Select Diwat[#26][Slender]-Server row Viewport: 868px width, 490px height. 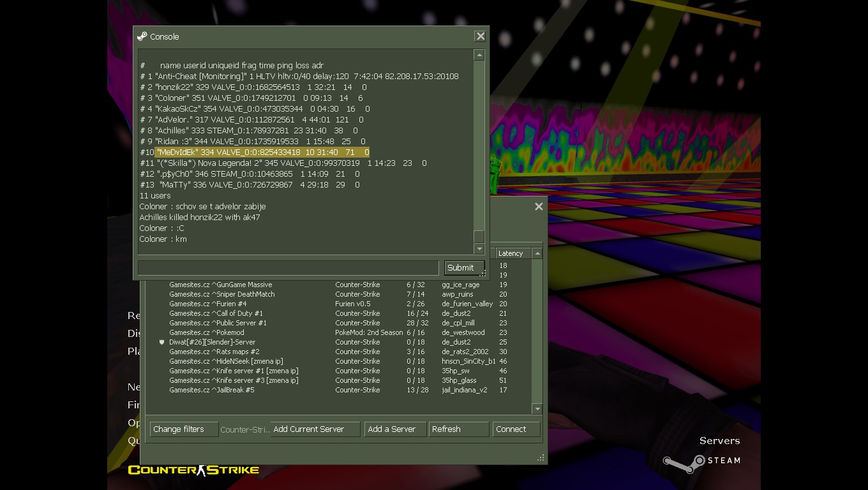pyautogui.click(x=338, y=342)
